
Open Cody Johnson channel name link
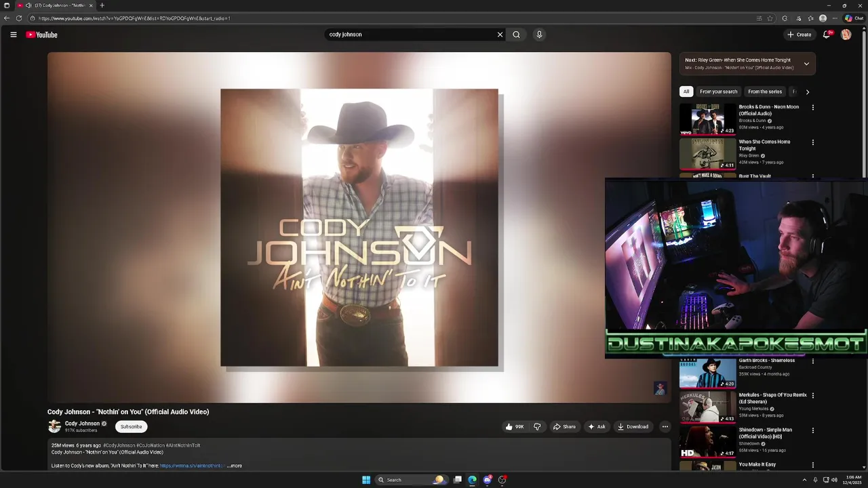point(82,423)
